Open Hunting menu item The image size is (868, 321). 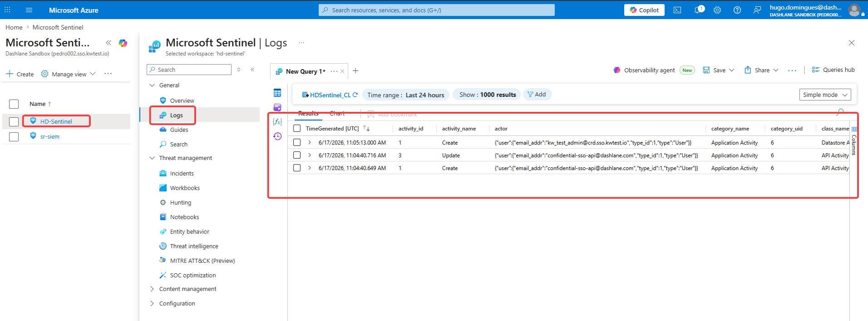pos(181,202)
